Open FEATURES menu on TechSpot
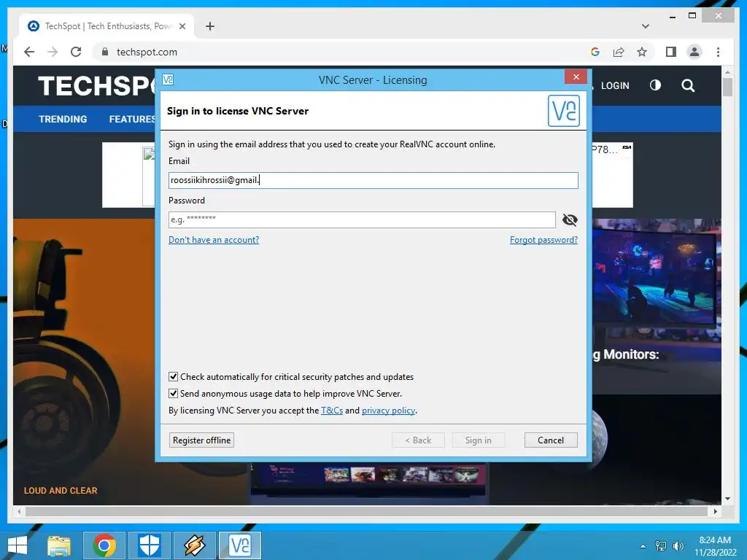This screenshot has height=560, width=747. [132, 119]
